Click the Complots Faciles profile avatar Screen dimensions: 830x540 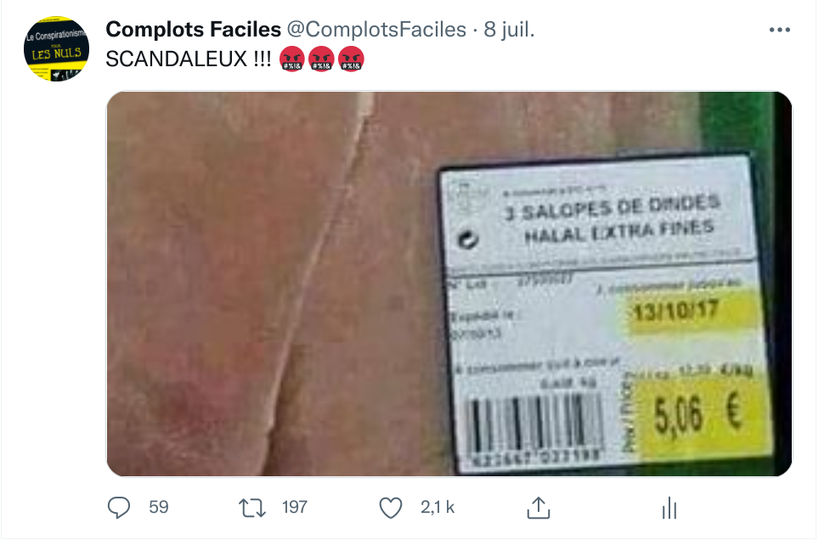(56, 49)
